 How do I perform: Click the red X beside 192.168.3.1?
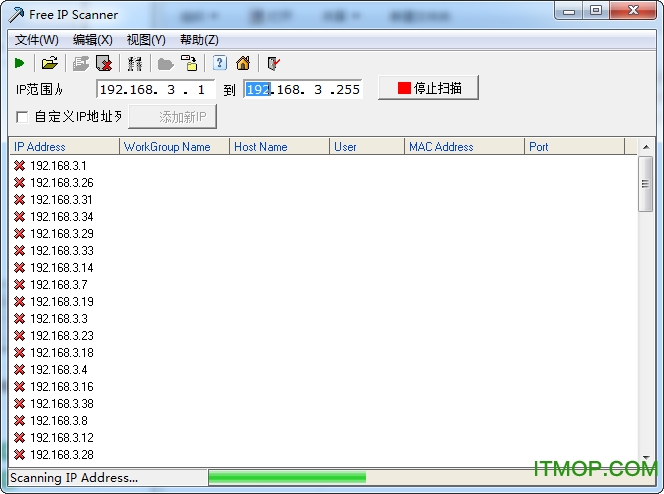(19, 166)
